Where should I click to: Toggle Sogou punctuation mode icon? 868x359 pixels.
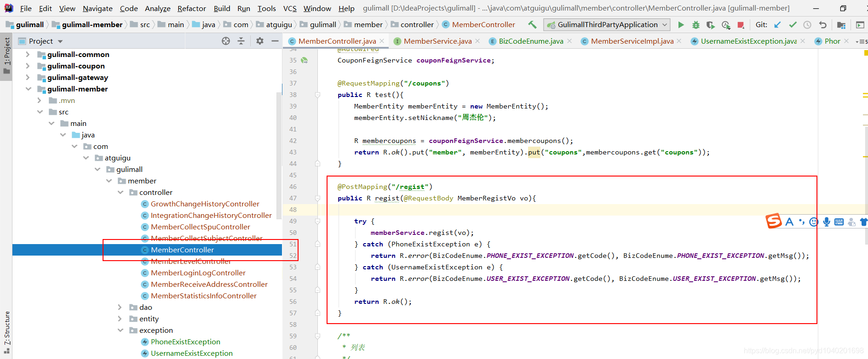[x=802, y=222]
